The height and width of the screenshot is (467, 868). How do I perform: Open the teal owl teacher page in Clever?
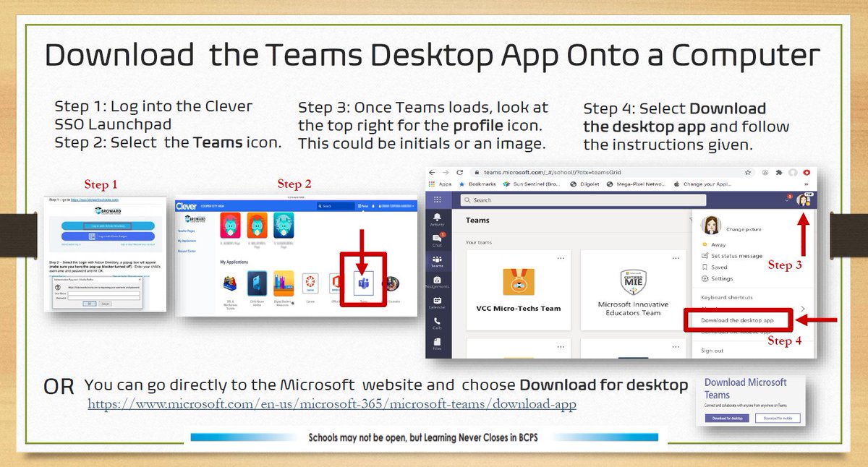pyautogui.click(x=284, y=225)
